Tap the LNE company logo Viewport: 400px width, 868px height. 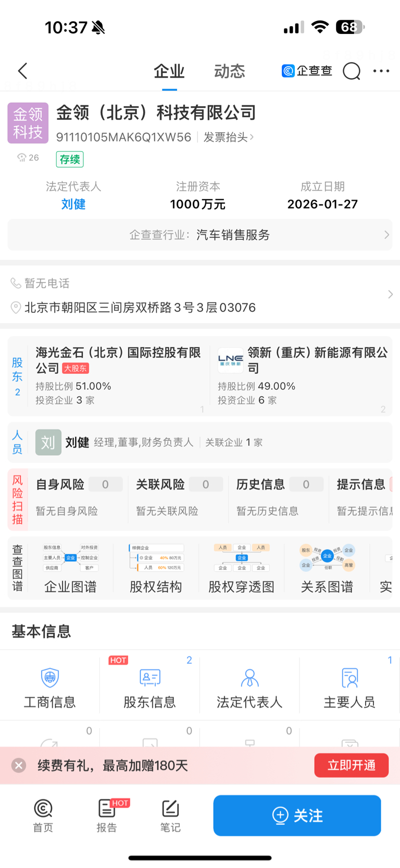click(x=231, y=360)
